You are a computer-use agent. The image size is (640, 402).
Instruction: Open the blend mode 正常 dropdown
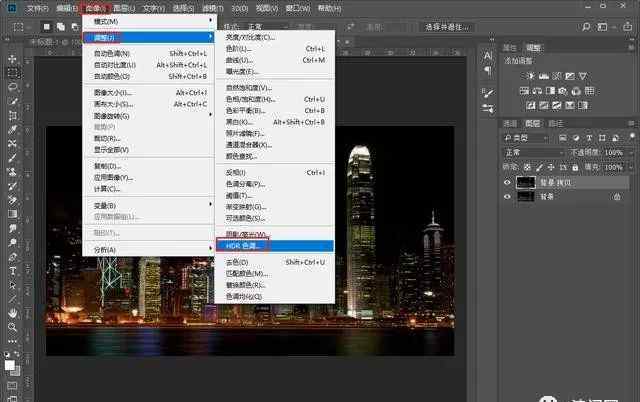[x=532, y=153]
